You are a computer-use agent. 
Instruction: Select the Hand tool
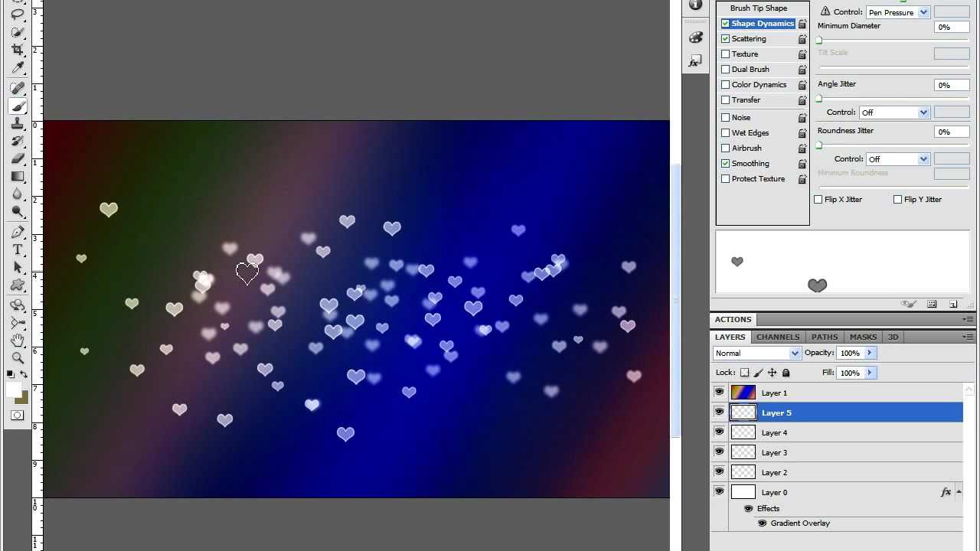click(17, 340)
